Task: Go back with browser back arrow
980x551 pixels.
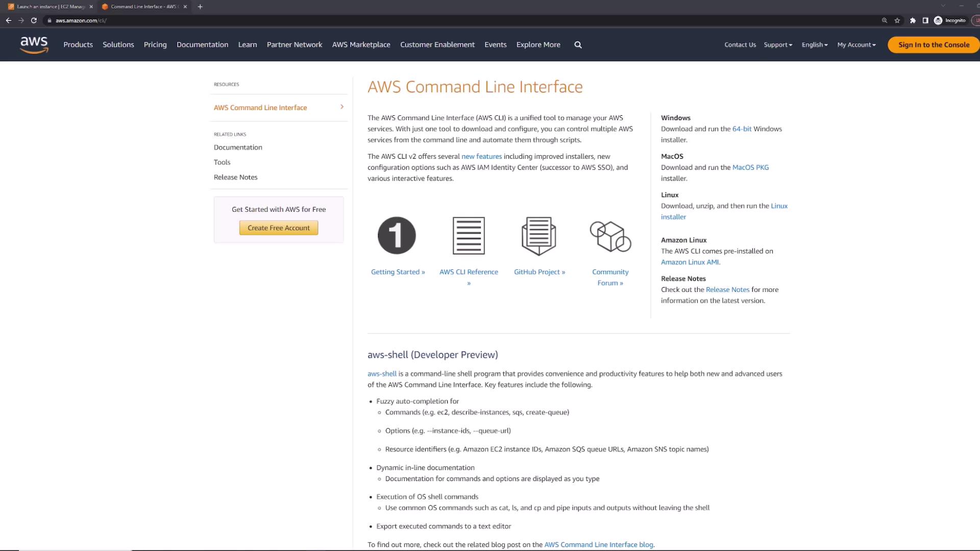Action: coord(9,20)
